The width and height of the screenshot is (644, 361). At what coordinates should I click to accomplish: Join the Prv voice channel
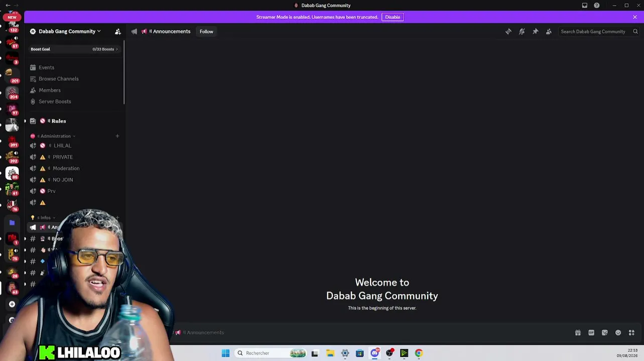coord(51,191)
